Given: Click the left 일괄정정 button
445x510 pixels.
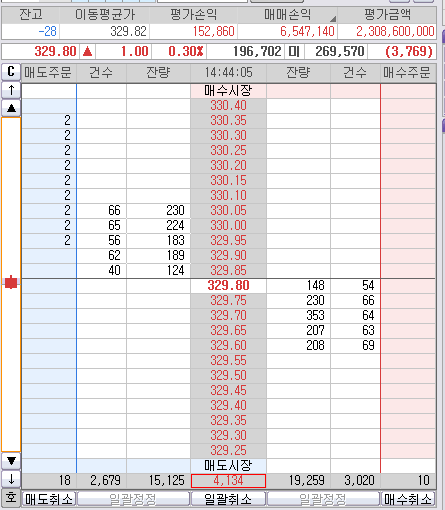Looking at the screenshot, I should [x=133, y=499].
